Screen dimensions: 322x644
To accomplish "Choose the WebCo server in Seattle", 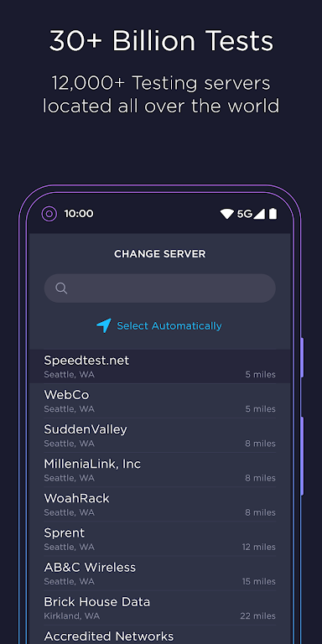I will tap(160, 401).
